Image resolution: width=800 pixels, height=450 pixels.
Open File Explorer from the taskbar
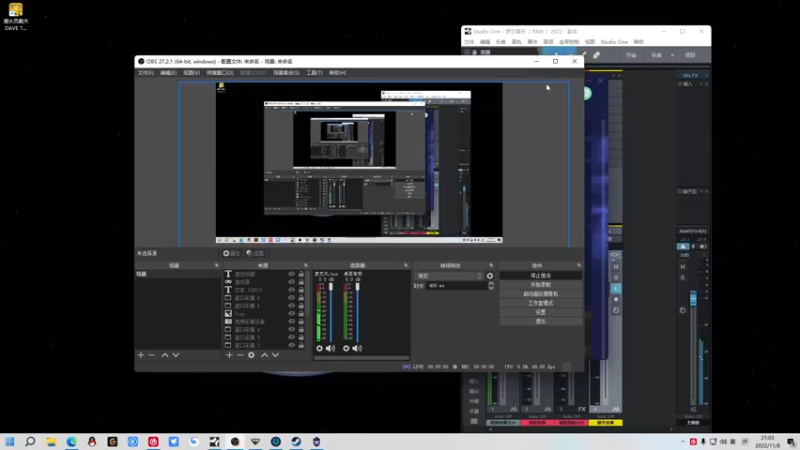click(x=51, y=441)
